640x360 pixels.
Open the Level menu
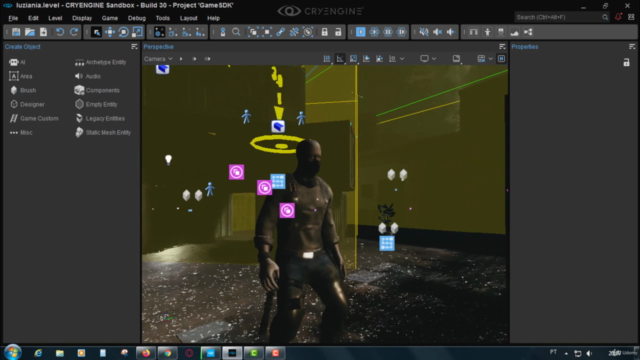click(x=55, y=18)
